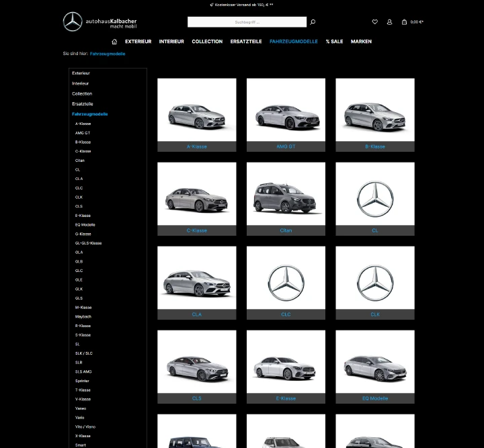484x448 pixels.
Task: Select EQ Modelle in the sidebar list
Action: coord(85,225)
